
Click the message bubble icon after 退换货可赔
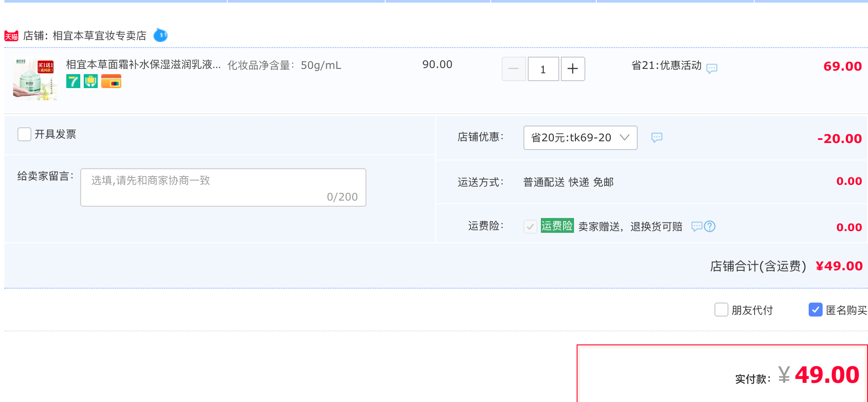pyautogui.click(x=697, y=226)
